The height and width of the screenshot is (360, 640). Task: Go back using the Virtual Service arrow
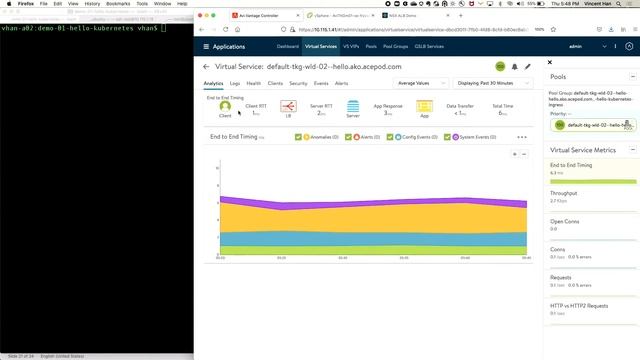click(206, 67)
